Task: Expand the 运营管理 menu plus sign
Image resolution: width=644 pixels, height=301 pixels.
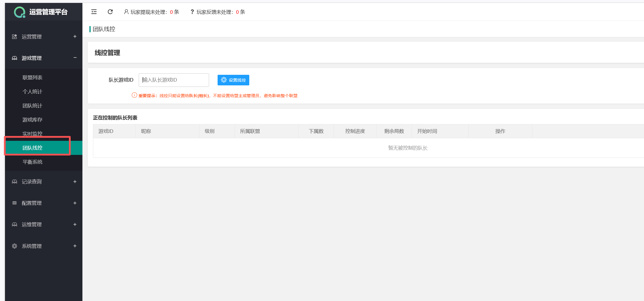Action: click(75, 36)
